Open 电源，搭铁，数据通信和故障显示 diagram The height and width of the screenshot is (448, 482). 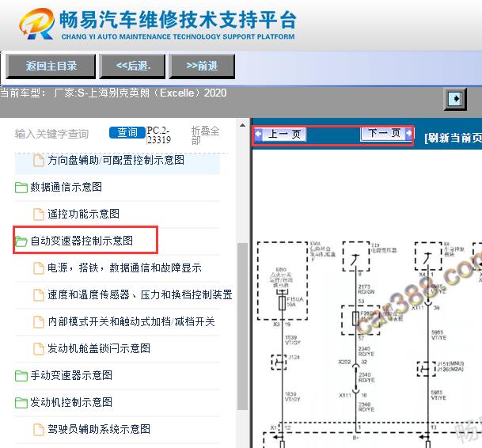124,268
